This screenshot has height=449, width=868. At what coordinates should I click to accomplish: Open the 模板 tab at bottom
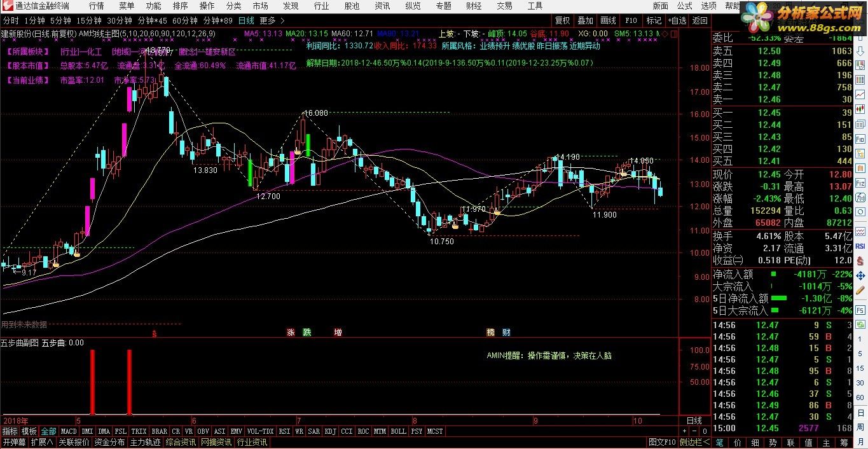(29, 431)
